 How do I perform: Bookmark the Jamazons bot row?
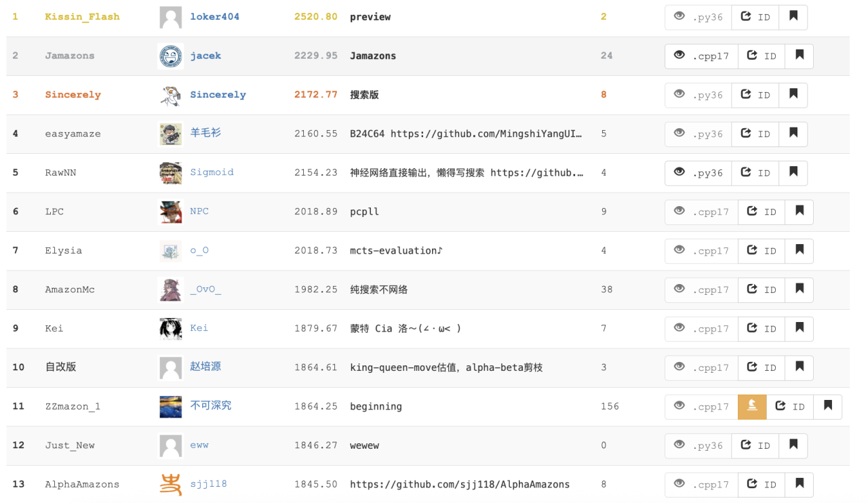(800, 56)
